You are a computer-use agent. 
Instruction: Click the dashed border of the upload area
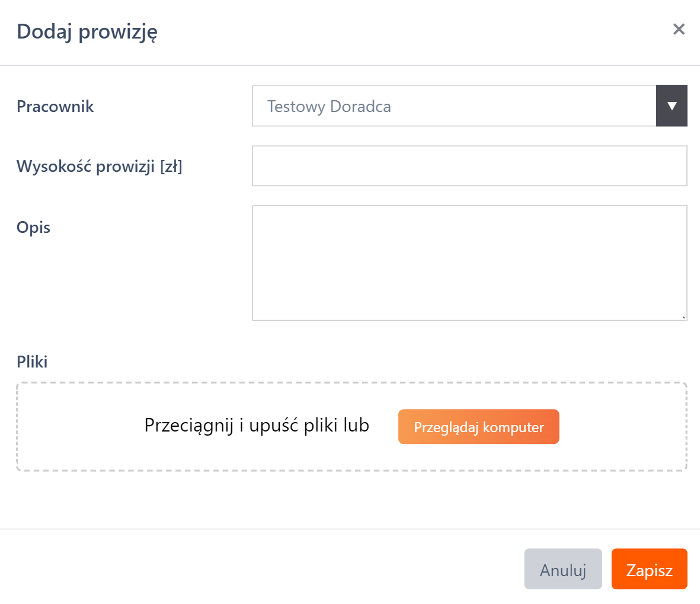pos(237,383)
